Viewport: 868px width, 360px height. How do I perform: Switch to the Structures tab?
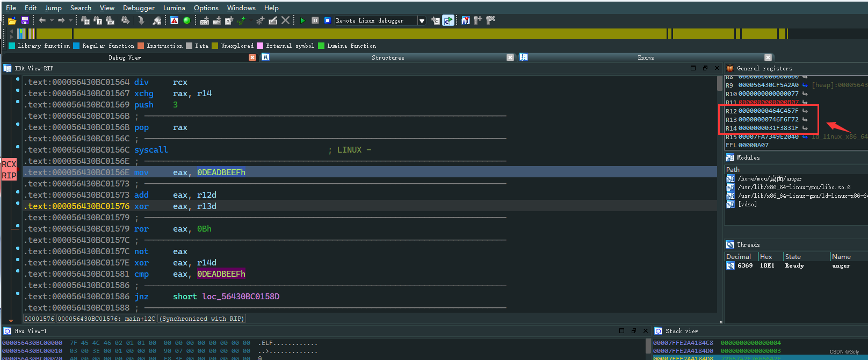point(388,57)
